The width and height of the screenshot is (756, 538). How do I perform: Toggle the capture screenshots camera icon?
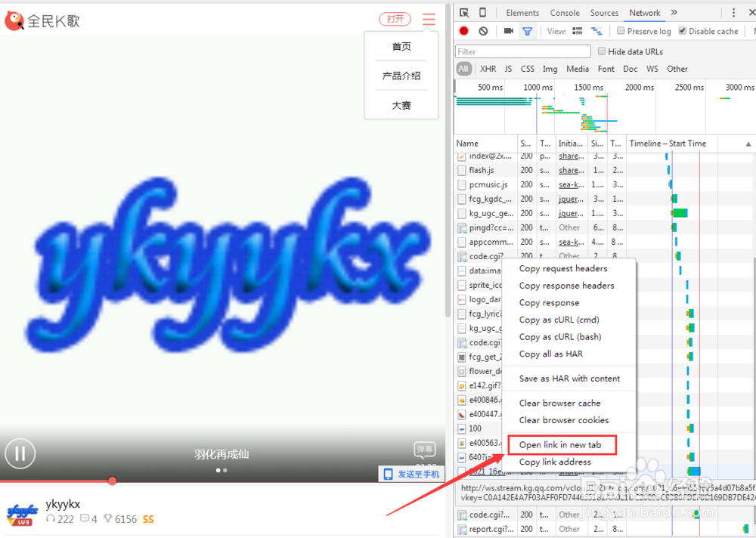point(508,31)
